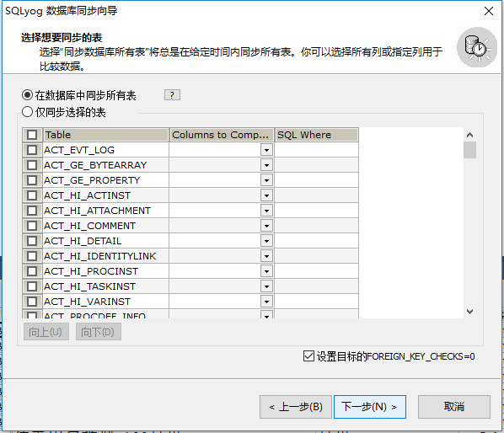Open columns dropdown for ACT_HI_PROCINST

(266, 271)
